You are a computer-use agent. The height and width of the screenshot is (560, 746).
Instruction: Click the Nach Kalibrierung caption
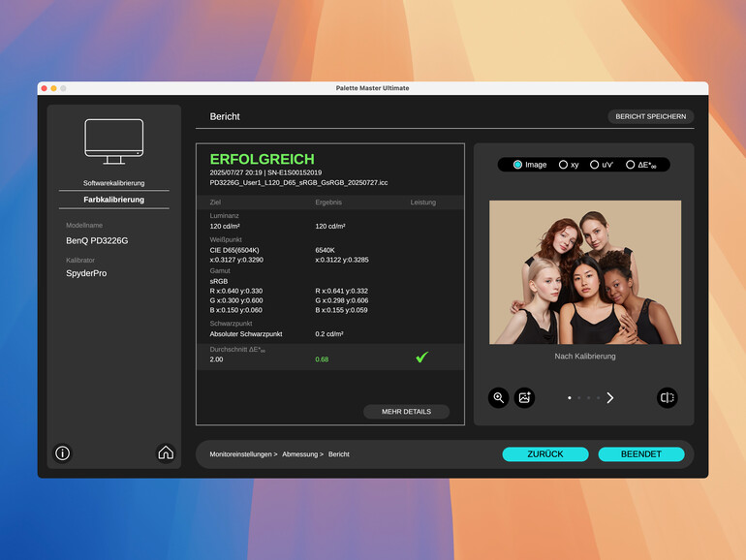tap(585, 356)
